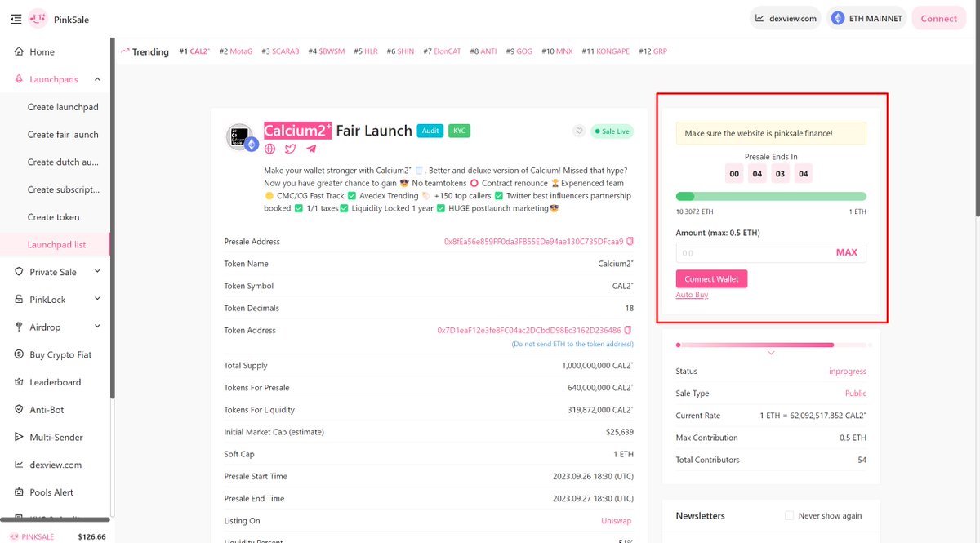Select ETH MAINNET network button

pos(866,18)
